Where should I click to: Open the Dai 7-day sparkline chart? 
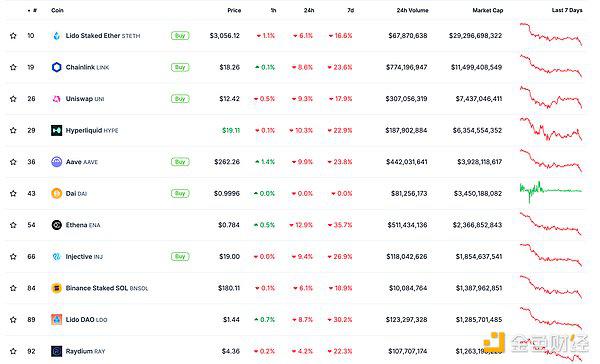[x=551, y=192]
